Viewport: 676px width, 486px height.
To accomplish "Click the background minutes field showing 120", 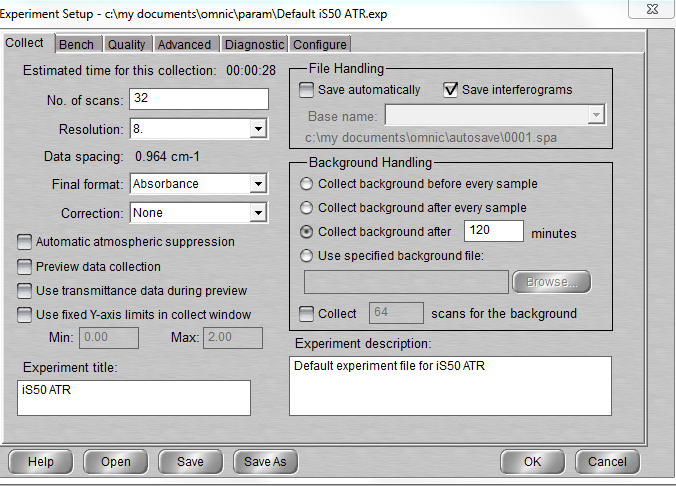I will pyautogui.click(x=494, y=231).
